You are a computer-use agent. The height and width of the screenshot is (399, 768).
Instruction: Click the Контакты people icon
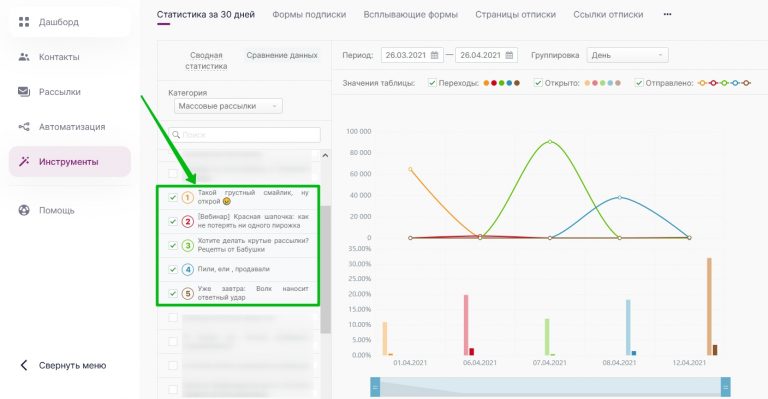coord(24,57)
